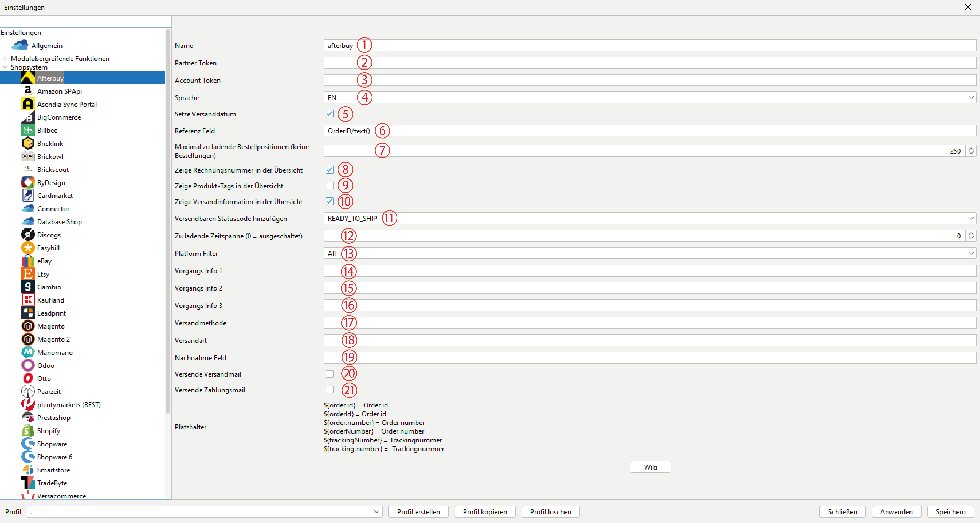Click the Gambio icon

click(28, 287)
